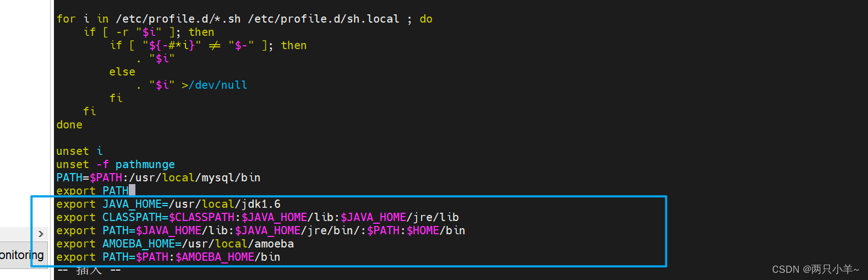Image resolution: width=868 pixels, height=280 pixels.
Task: Click the not-equal operator in the nested if
Action: (x=215, y=45)
